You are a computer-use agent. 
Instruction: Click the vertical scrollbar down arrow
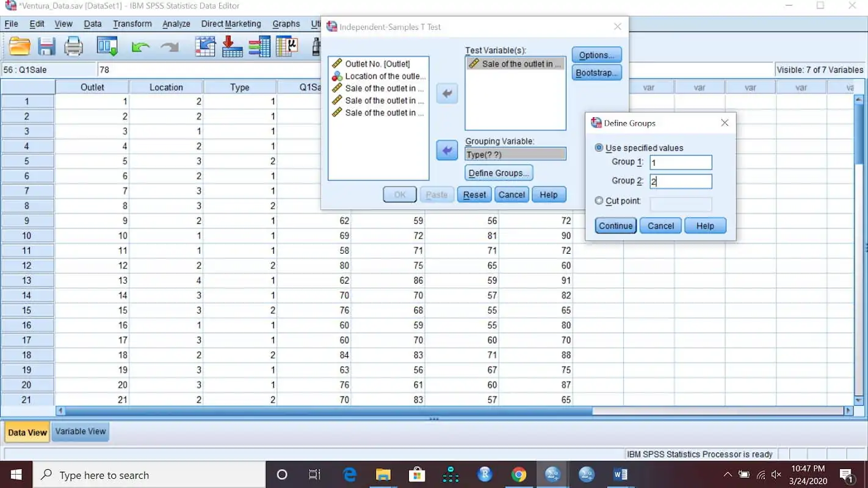[x=859, y=400]
